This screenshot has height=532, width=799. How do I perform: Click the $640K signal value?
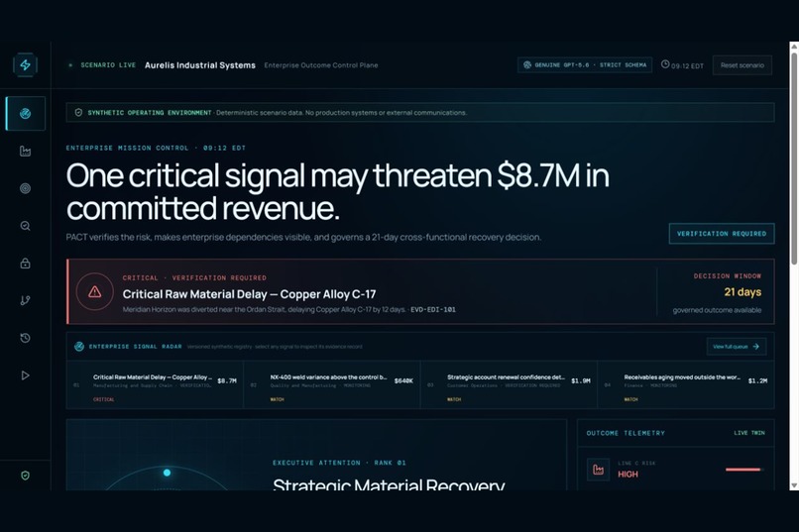pyautogui.click(x=403, y=380)
